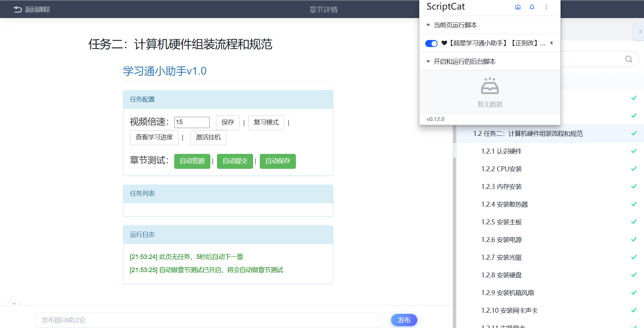
Task: Click checkmark beside 1.2.4 安装散热器
Action: pos(634,204)
